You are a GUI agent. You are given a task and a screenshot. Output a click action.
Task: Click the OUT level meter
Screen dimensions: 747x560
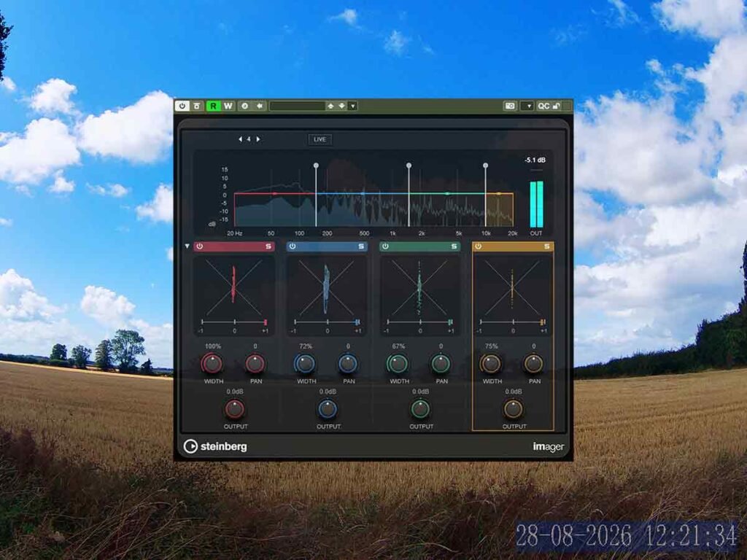pyautogui.click(x=536, y=204)
